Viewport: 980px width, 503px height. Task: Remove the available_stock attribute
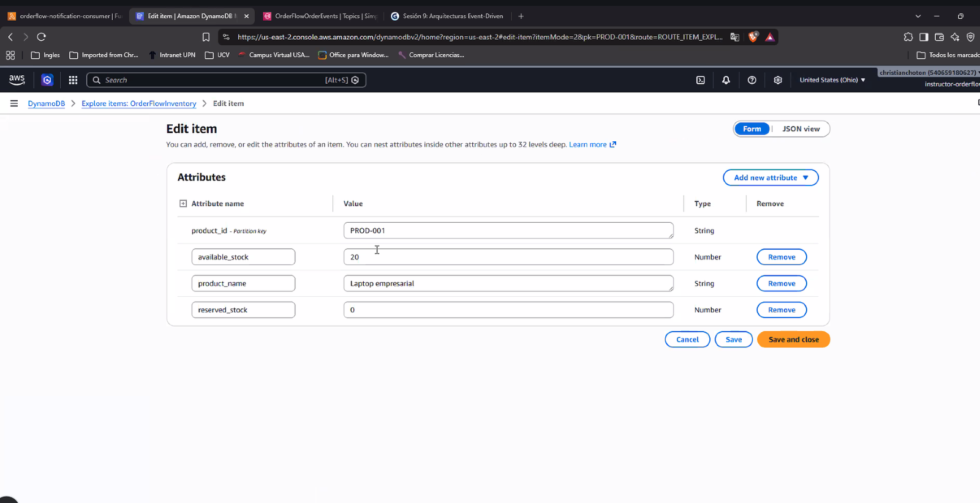click(782, 257)
